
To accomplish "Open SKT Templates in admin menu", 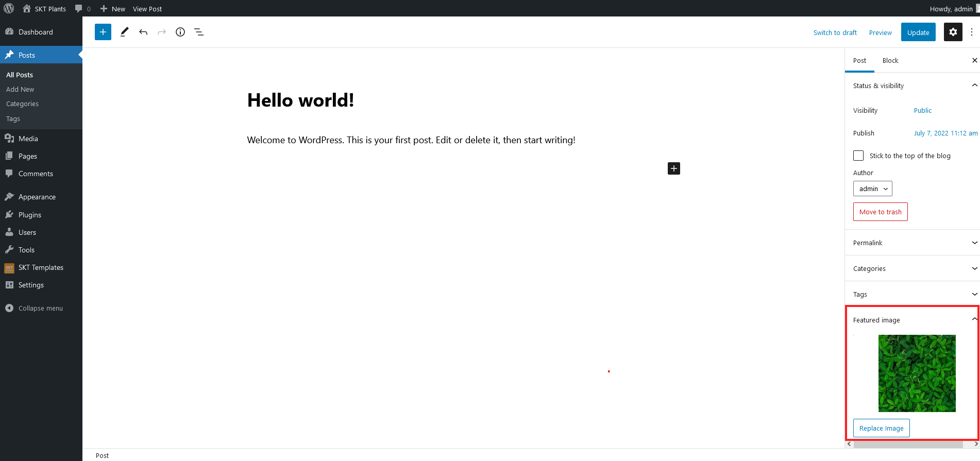I will click(x=41, y=267).
